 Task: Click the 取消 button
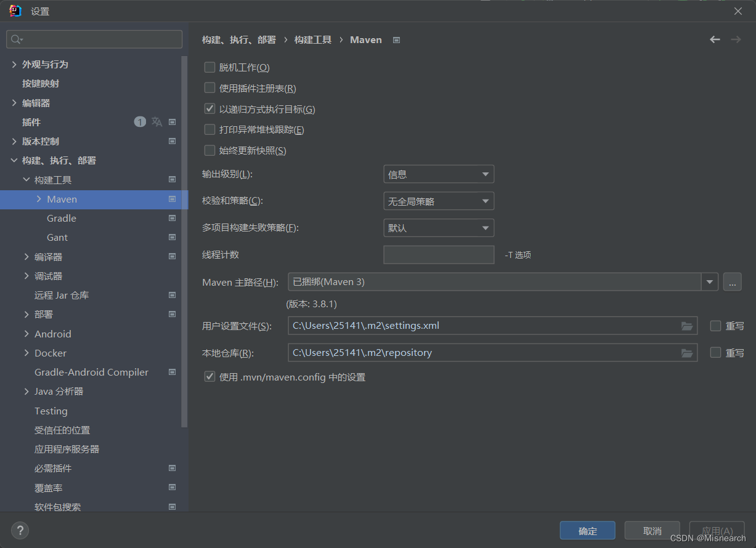(x=652, y=531)
